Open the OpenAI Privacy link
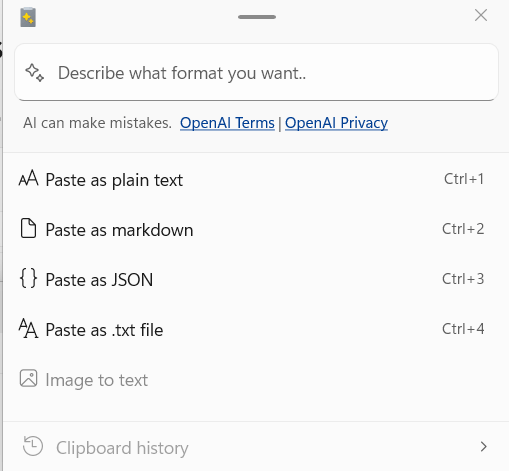509x471 pixels. [x=336, y=123]
